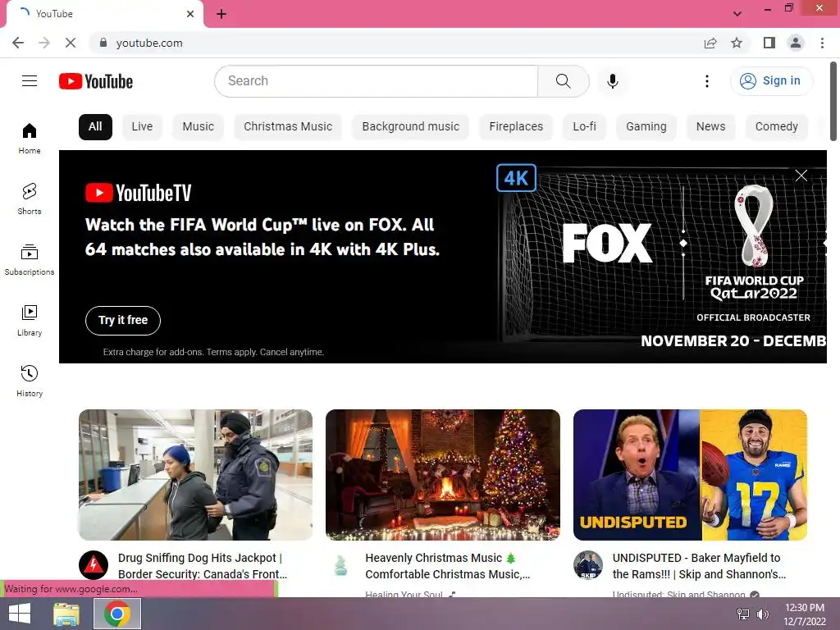This screenshot has width=840, height=630.
Task: Click the Chrome taskbar icon
Action: click(x=117, y=614)
